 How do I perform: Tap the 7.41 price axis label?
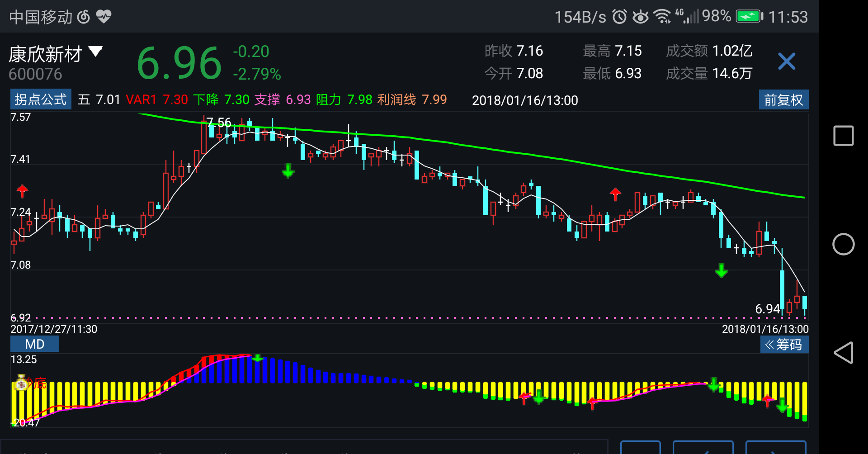coord(20,159)
